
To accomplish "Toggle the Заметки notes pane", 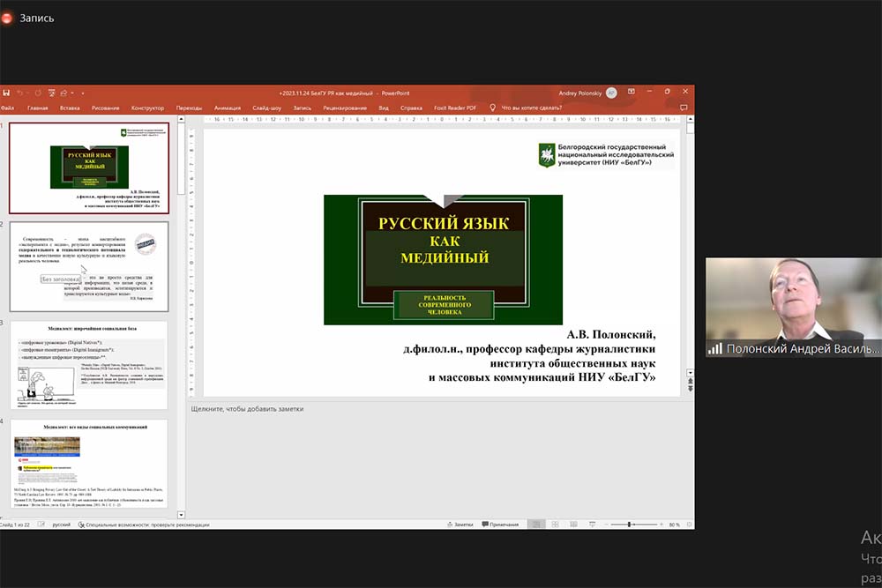I will 459,525.
